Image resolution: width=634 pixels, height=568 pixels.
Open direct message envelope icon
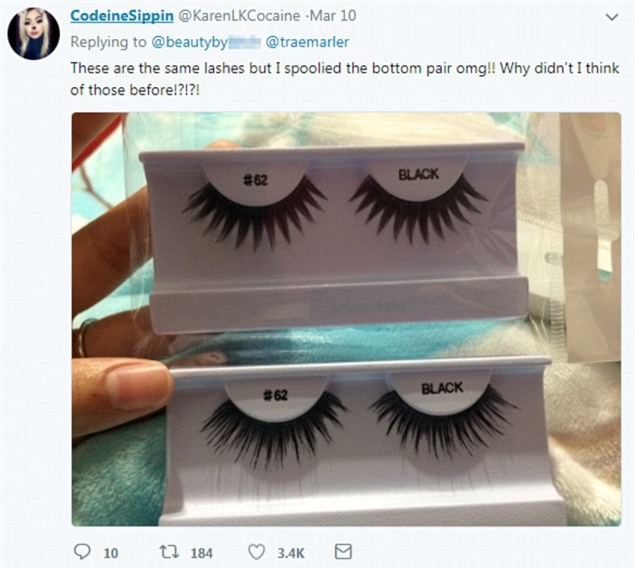[343, 551]
